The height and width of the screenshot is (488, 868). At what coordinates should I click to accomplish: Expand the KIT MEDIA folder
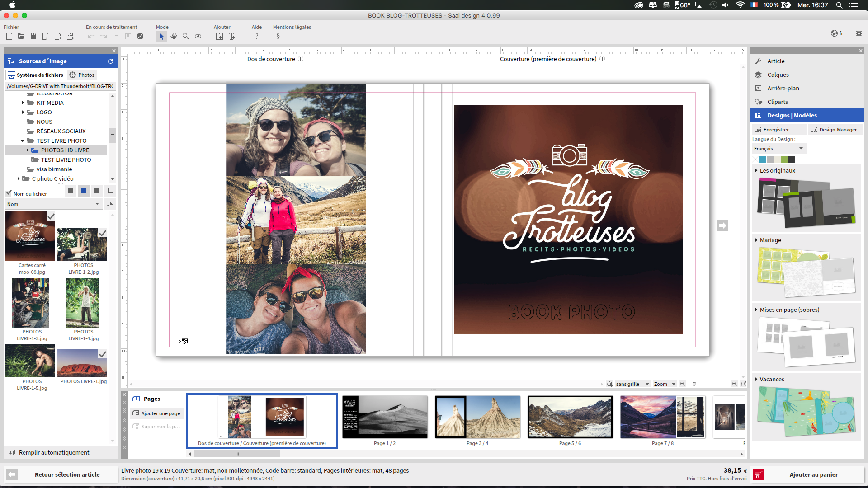coord(23,103)
